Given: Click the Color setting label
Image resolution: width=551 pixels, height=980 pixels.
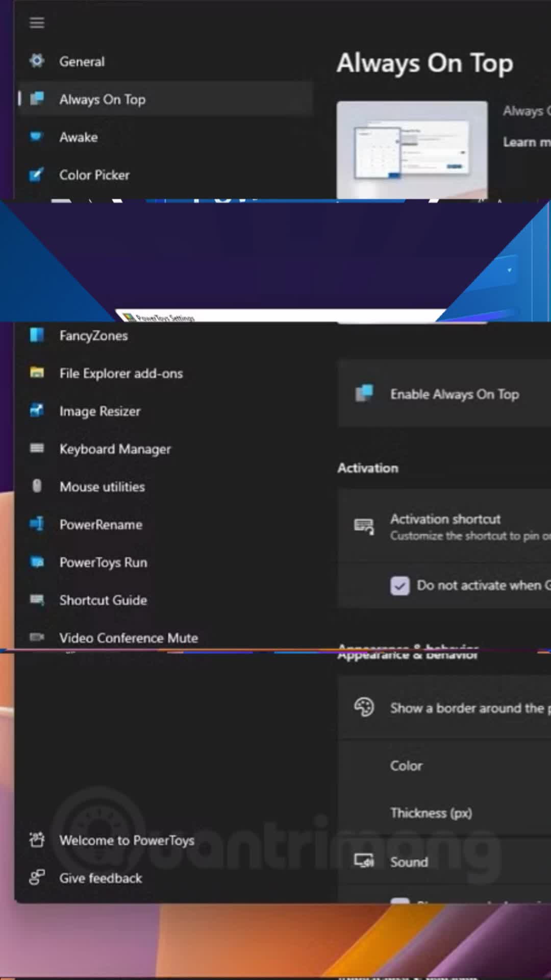Looking at the screenshot, I should coord(406,766).
